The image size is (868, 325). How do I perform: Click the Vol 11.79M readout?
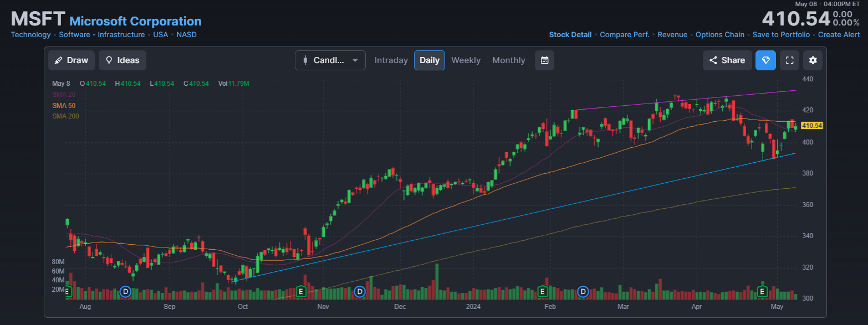coord(234,84)
